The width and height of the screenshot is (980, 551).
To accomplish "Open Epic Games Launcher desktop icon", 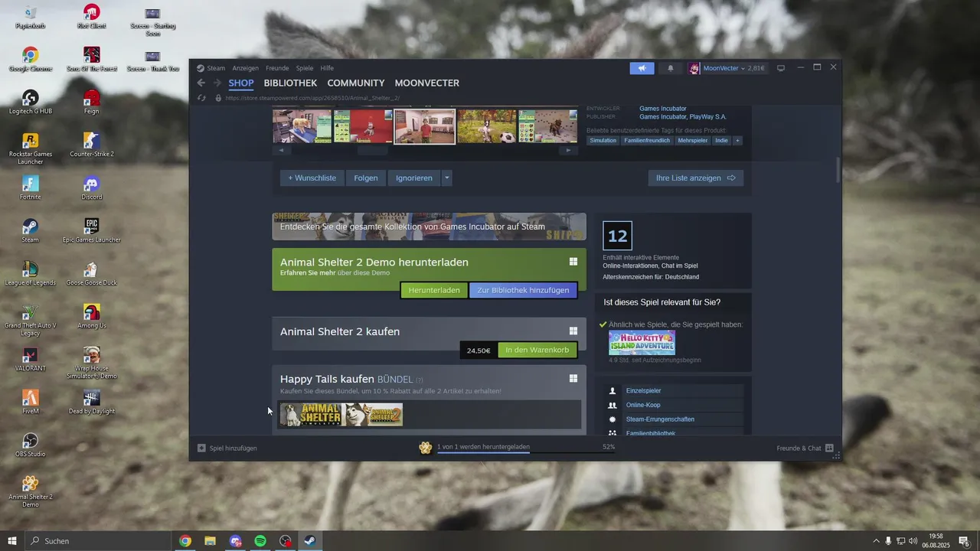I will point(91,231).
